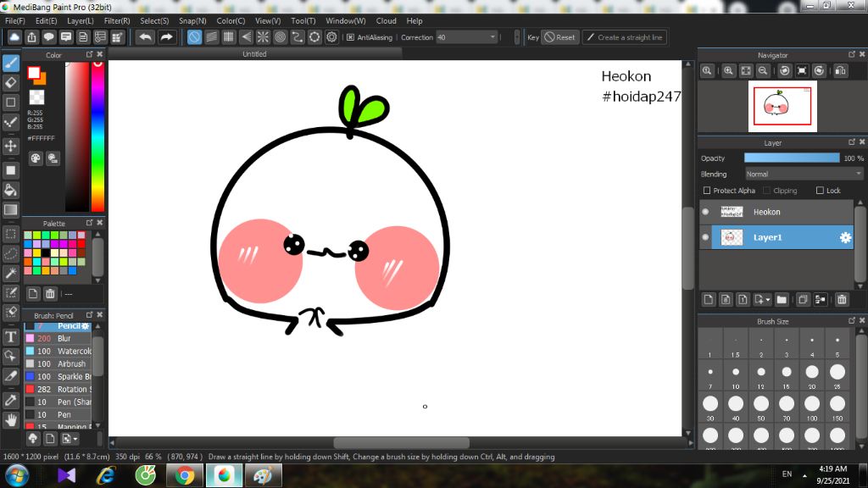Adjust the layer Opacity slider
This screenshot has height=488, width=868.
pos(792,158)
